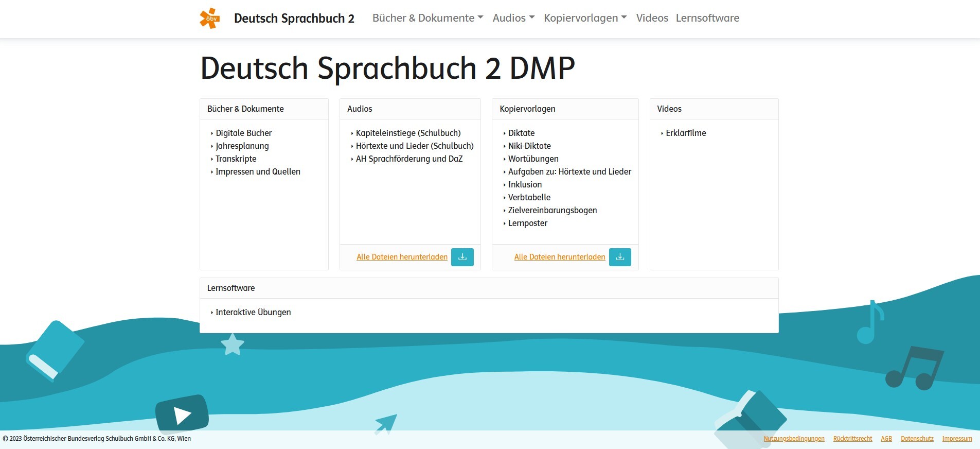
Task: Click Alle Dateien herunterladen under Kopiervorlagen
Action: pos(559,257)
